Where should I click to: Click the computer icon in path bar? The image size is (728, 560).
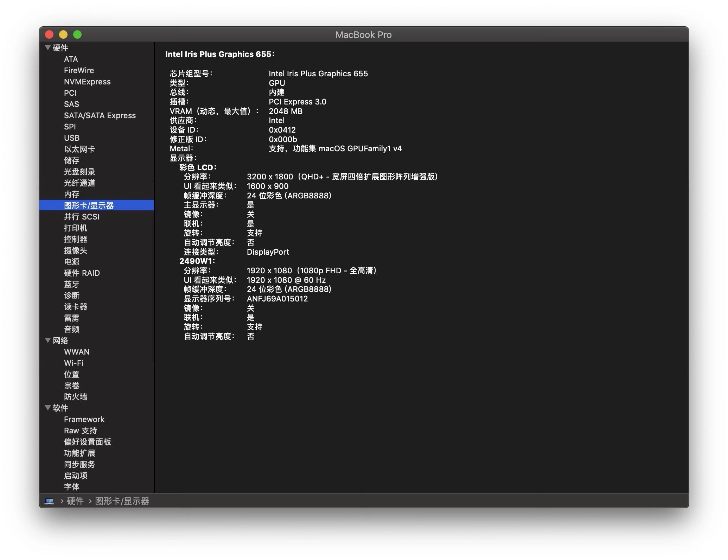tap(49, 501)
